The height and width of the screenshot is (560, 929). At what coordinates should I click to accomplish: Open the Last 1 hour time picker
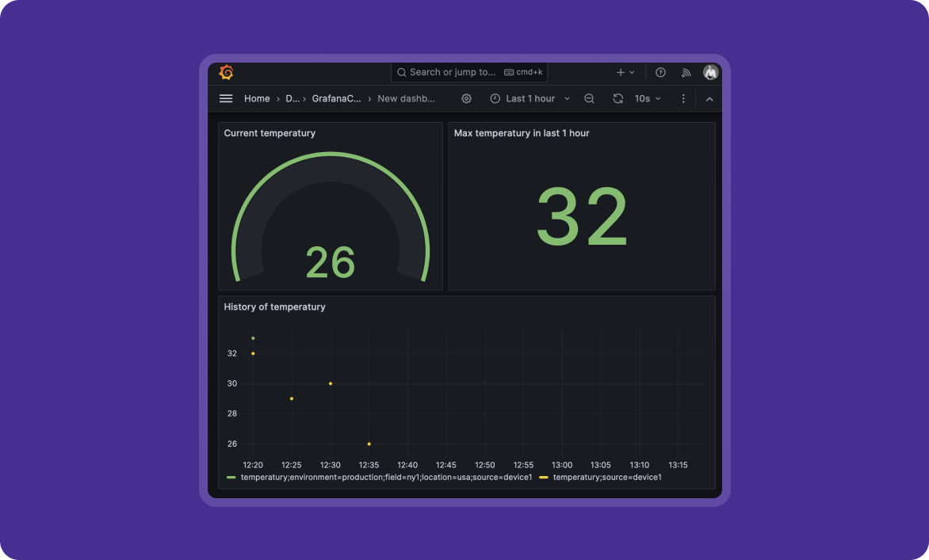point(529,98)
